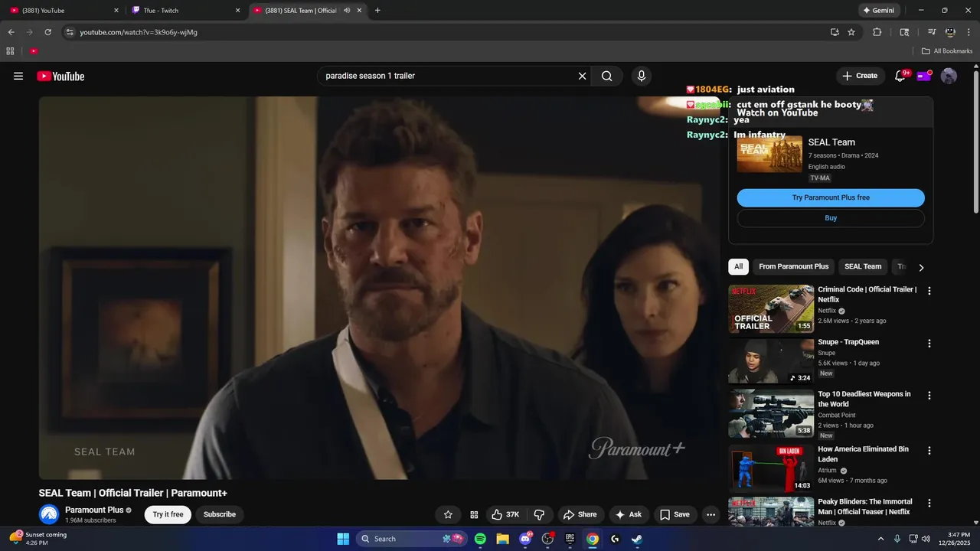Close the True - Twitch tab
The height and width of the screenshot is (551, 980).
(237, 11)
